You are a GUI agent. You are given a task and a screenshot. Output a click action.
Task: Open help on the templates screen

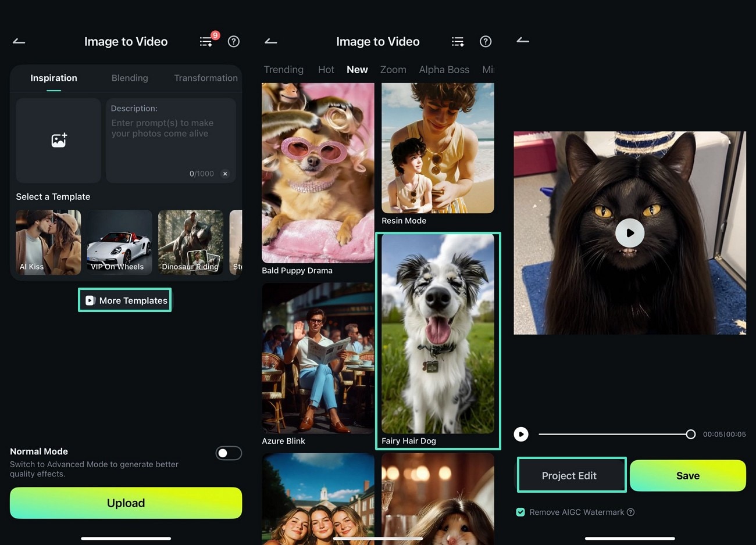pyautogui.click(x=486, y=41)
